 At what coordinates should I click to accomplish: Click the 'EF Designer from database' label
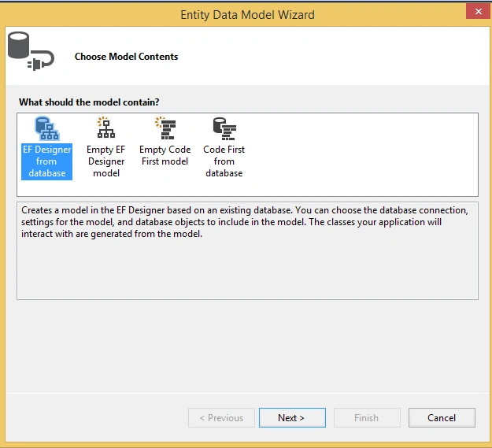click(x=46, y=161)
